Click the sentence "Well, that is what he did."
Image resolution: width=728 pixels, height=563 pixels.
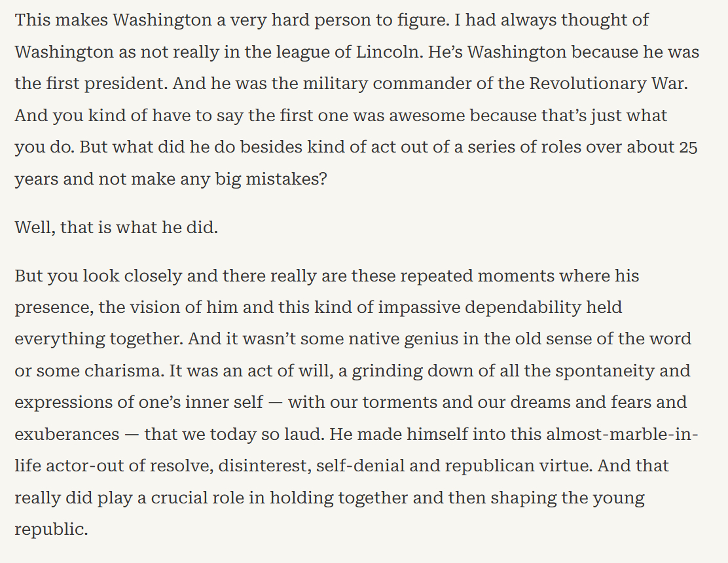point(116,229)
